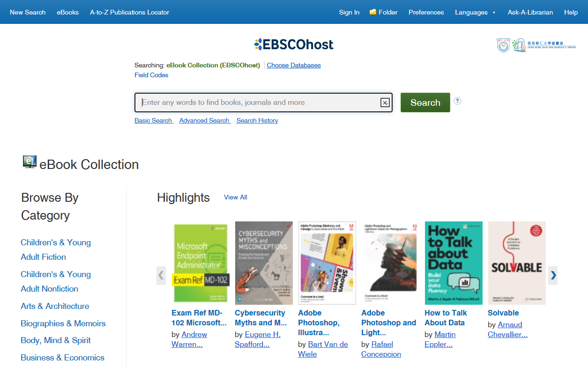Click the search help question mark icon
This screenshot has width=588, height=367.
(457, 101)
